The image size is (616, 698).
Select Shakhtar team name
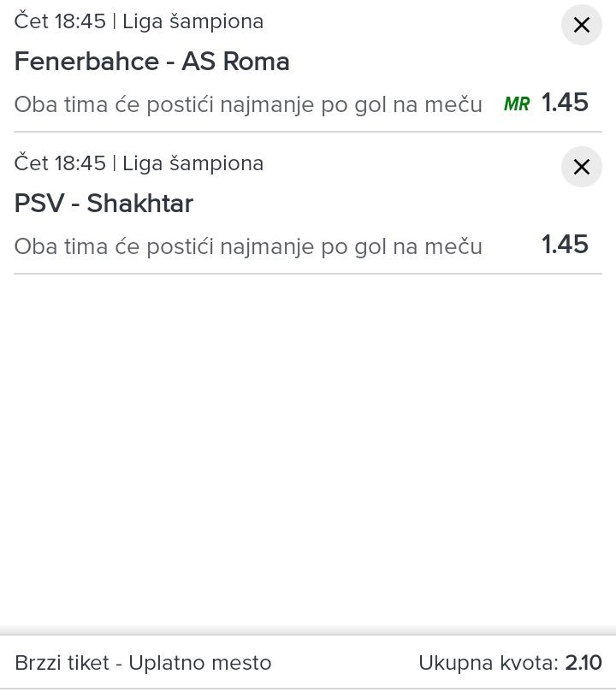[x=139, y=204]
